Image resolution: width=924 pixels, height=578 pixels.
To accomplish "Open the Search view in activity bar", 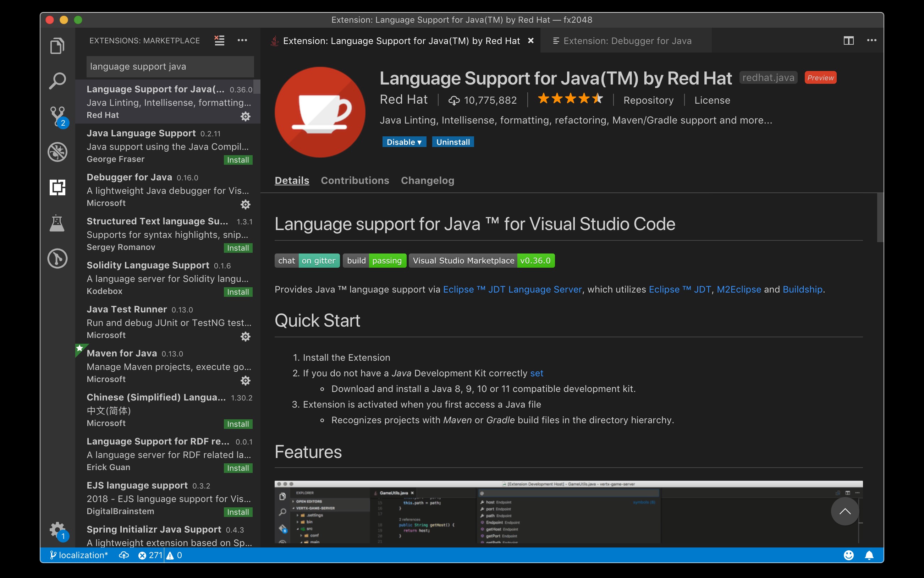I will 57,81.
